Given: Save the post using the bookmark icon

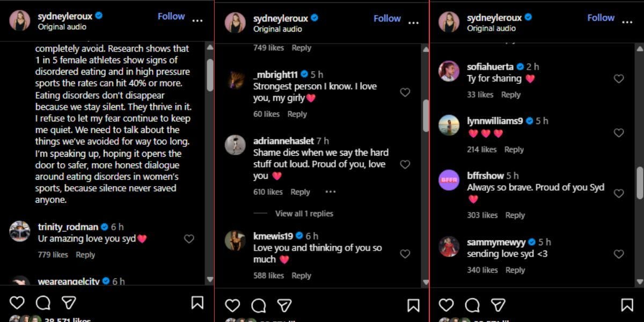Looking at the screenshot, I should pos(197,303).
